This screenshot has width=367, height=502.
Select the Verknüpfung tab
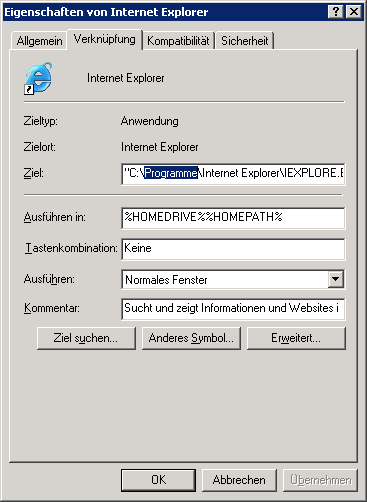(x=105, y=39)
